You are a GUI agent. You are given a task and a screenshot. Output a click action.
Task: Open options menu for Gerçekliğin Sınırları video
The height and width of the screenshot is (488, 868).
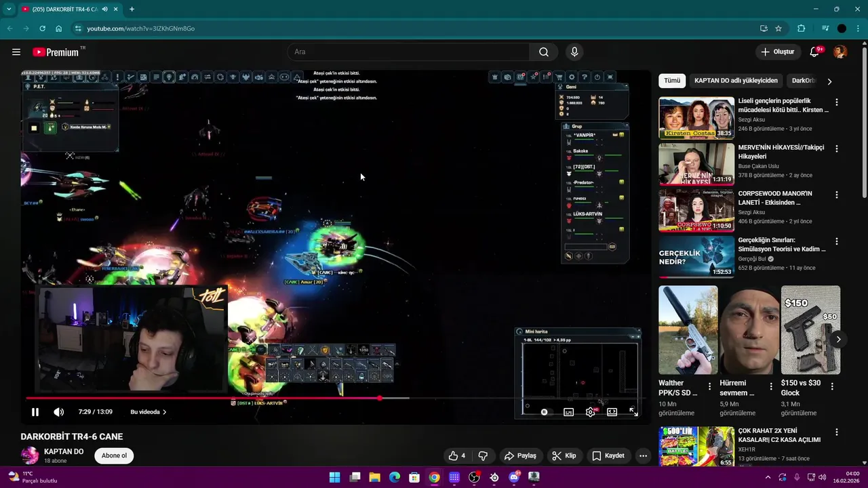tap(836, 241)
